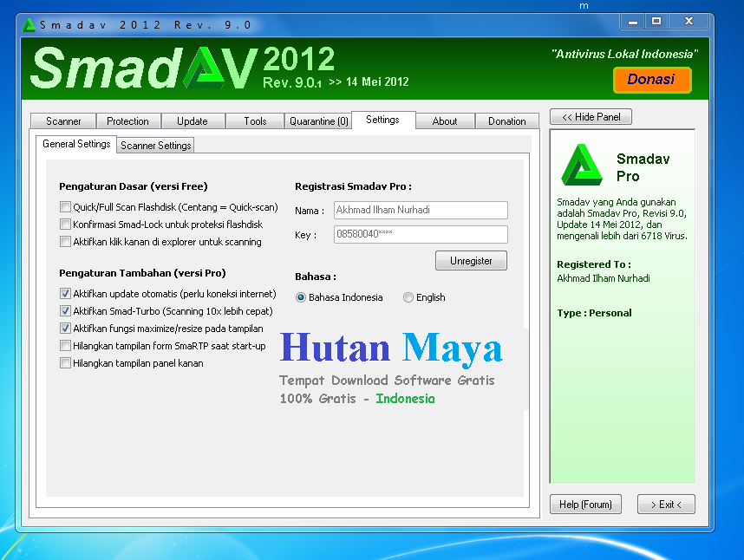Click 'Akhmad Ilham Nurhadi' under Registered To
The width and height of the screenshot is (744, 560).
(x=603, y=278)
